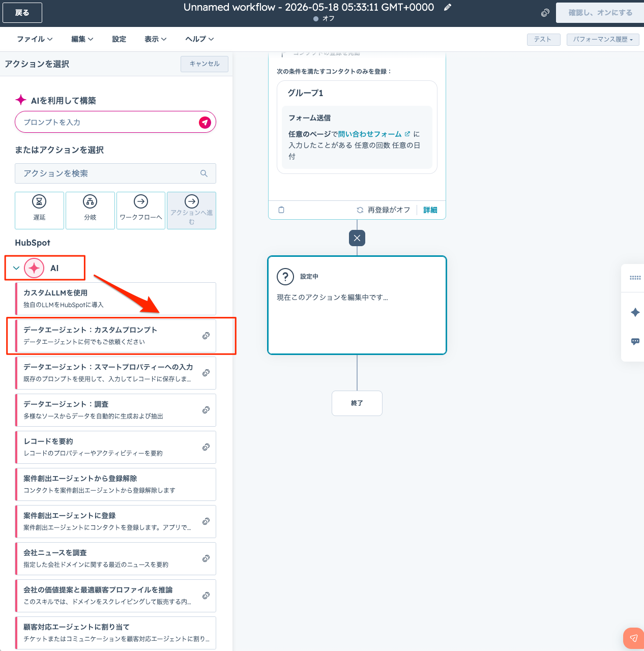Select the ワークフローへ action tile
644x651 pixels.
pyautogui.click(x=141, y=211)
